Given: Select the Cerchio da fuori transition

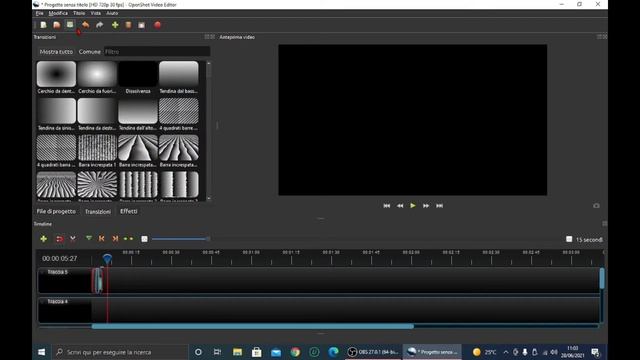Looking at the screenshot, I should 97,78.
